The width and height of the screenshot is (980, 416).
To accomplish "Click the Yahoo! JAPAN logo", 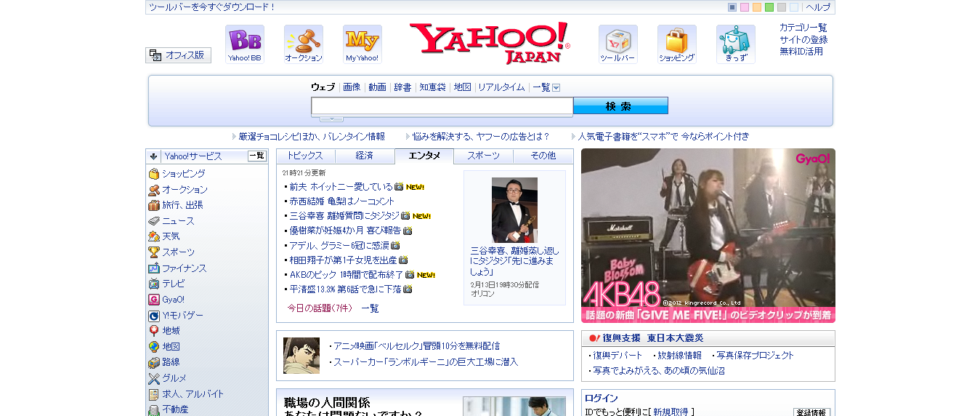I will 490,43.
